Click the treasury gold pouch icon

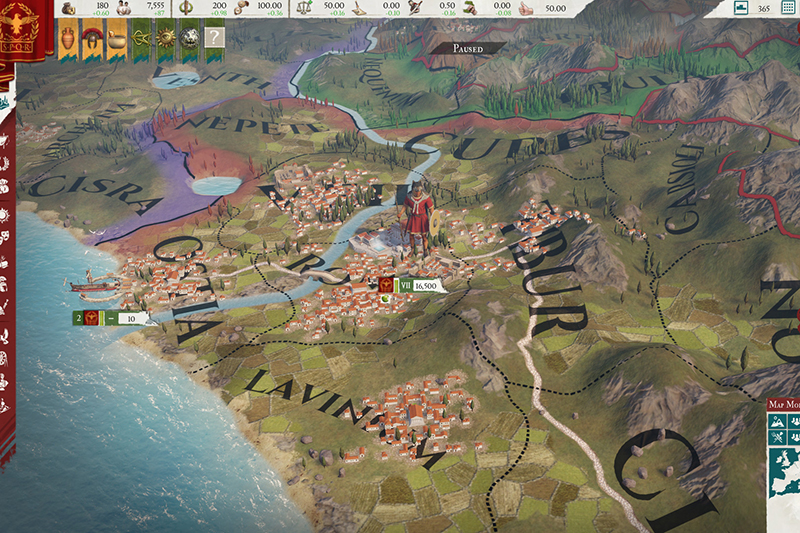69,8
